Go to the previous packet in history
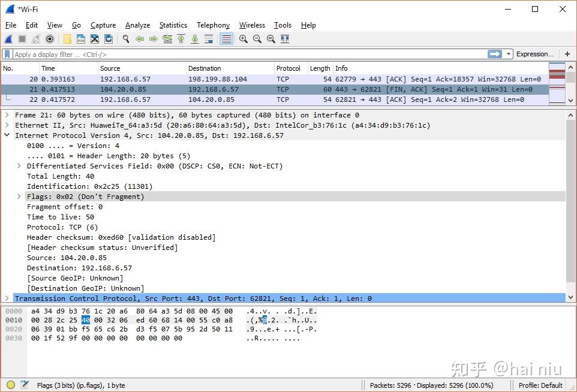Image resolution: width=577 pixels, height=392 pixels. [x=140, y=38]
